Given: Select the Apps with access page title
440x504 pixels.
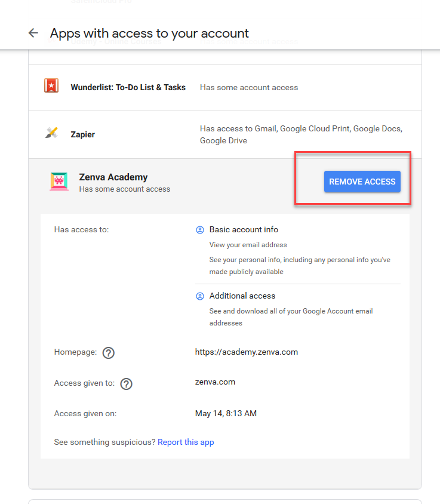Looking at the screenshot, I should pos(149,33).
